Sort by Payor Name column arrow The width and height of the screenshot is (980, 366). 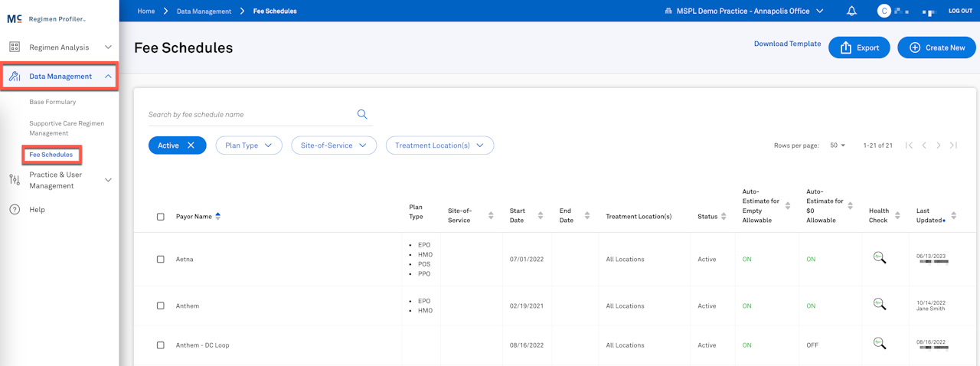[x=217, y=217]
